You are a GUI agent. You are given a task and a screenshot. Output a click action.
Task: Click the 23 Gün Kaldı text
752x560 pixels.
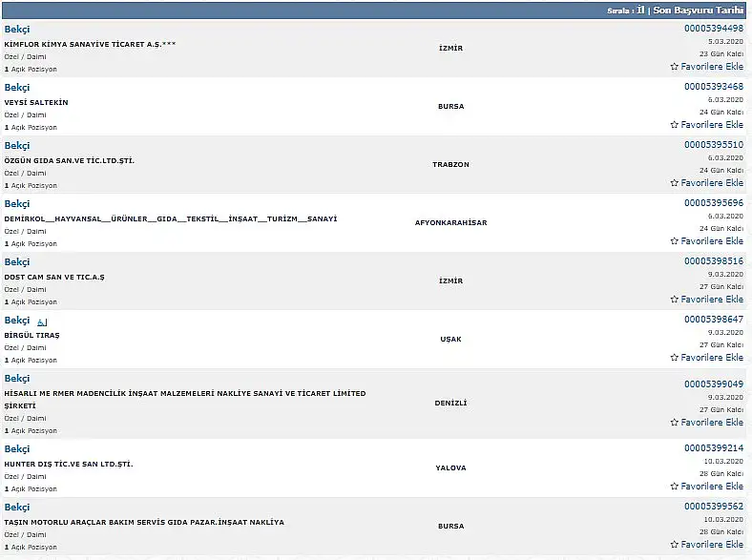tap(721, 53)
